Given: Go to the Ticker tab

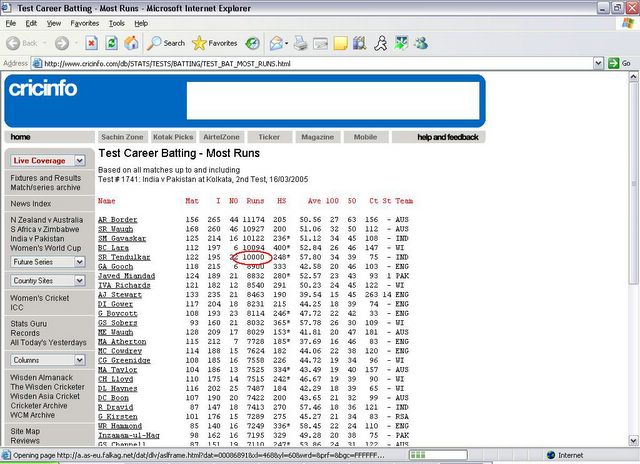Looking at the screenshot, I should point(269,137).
